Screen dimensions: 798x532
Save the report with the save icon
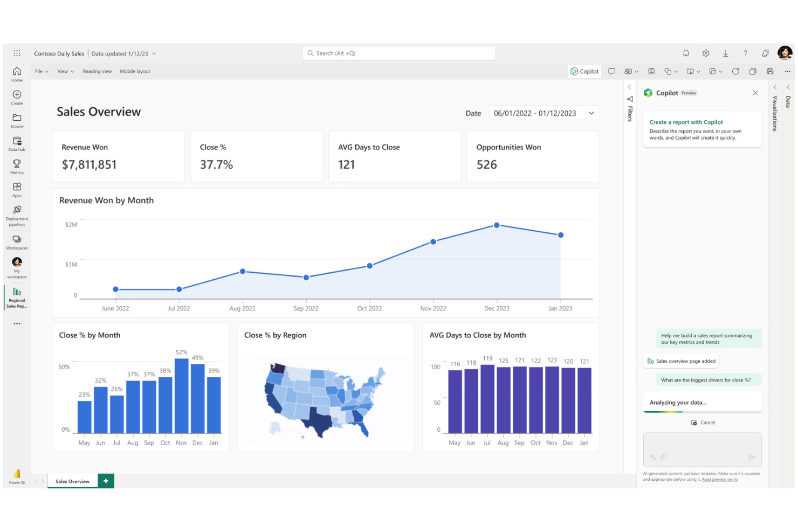click(769, 71)
